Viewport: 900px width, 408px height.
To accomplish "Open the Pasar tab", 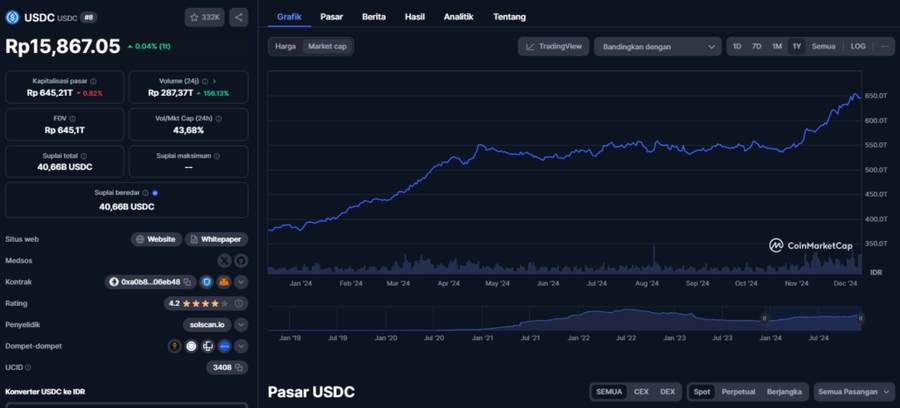I will coord(332,17).
